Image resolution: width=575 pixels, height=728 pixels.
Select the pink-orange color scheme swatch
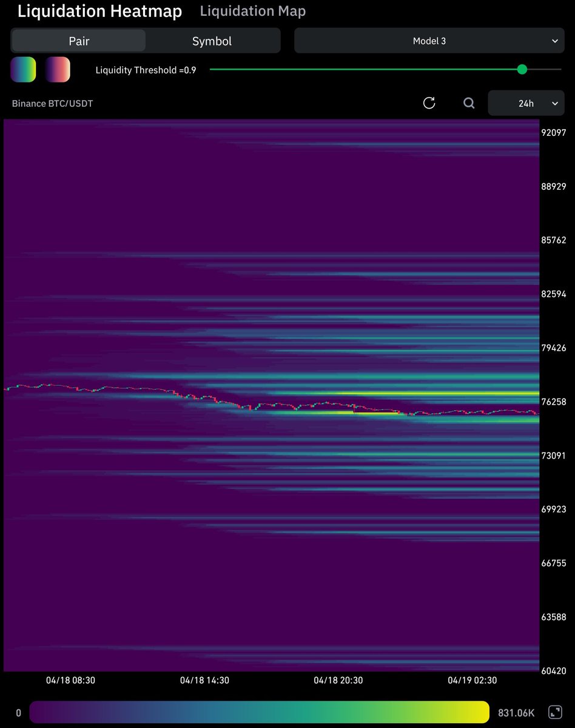(58, 70)
